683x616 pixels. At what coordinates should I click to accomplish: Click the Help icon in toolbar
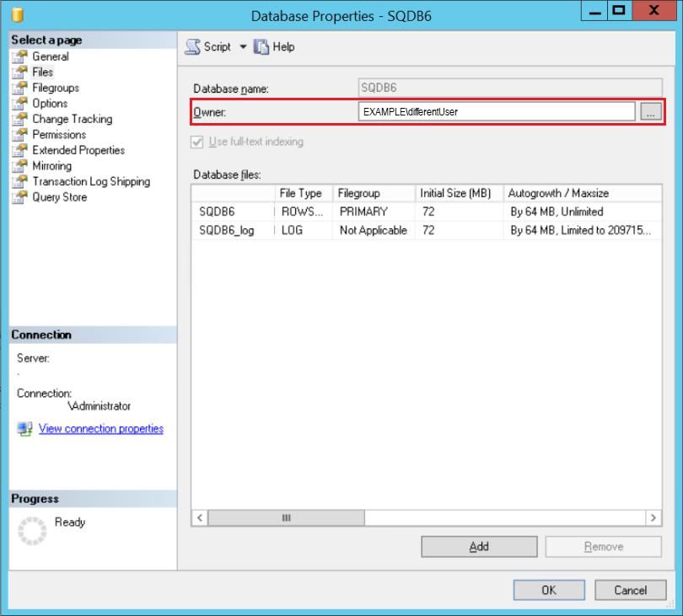click(261, 47)
